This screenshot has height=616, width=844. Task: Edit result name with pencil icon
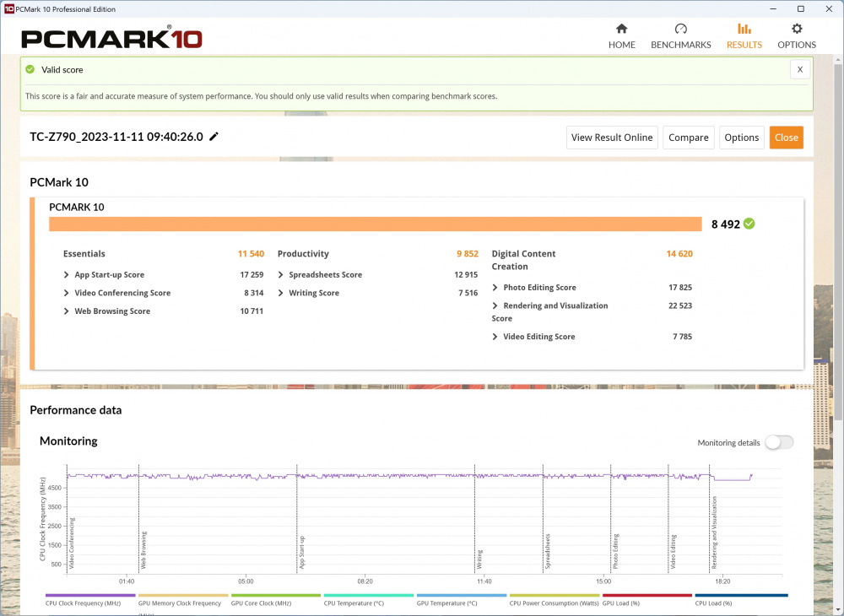[x=214, y=137]
